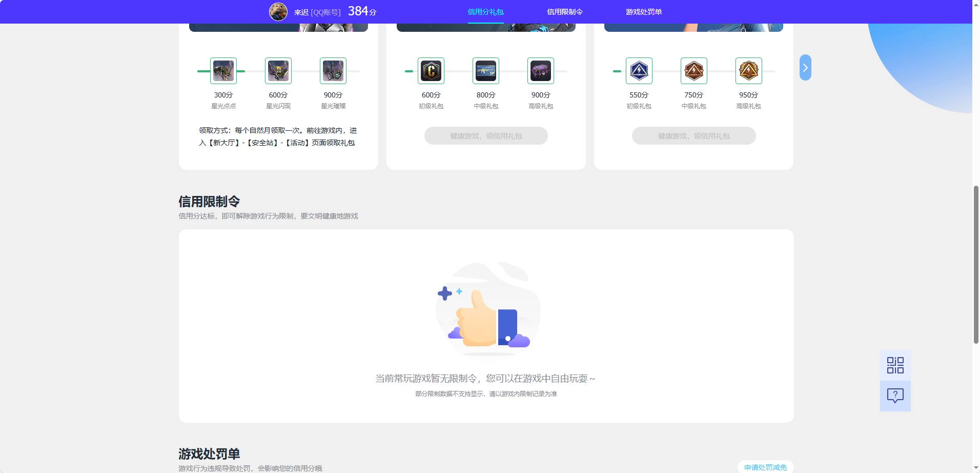Show next gift cards with right arrow
Screen dimensions: 980x473
coord(805,68)
